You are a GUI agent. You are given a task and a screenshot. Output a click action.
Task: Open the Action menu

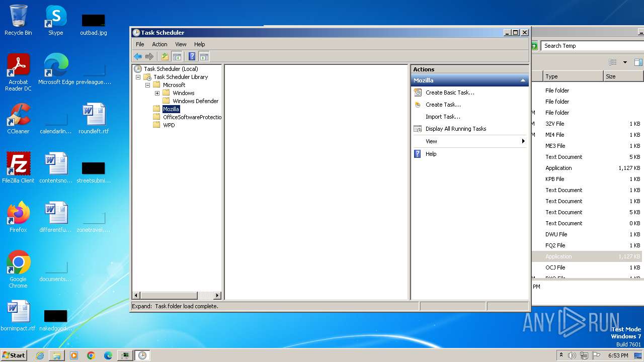coord(159,44)
